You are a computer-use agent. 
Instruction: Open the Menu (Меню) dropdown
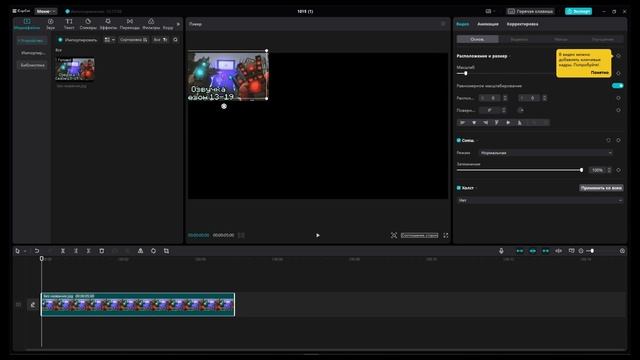coord(45,11)
